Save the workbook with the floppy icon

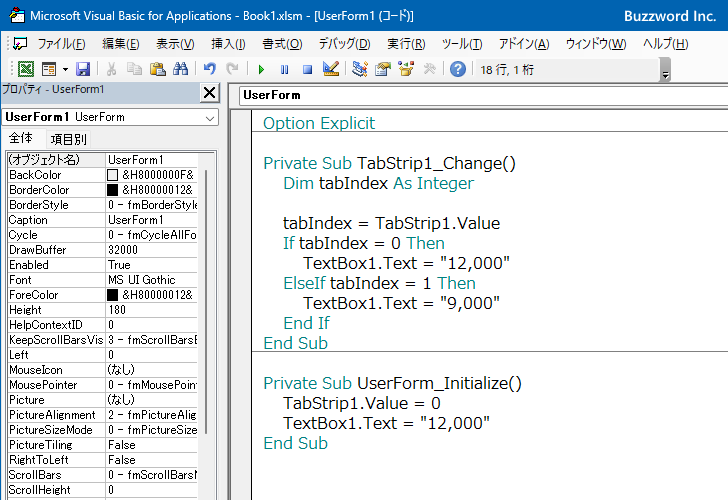pos(83,69)
